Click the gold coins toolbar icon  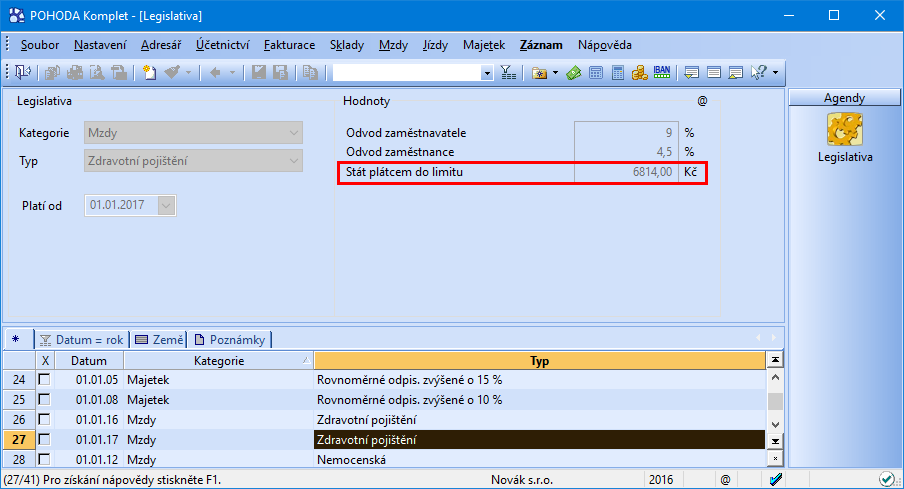(639, 73)
